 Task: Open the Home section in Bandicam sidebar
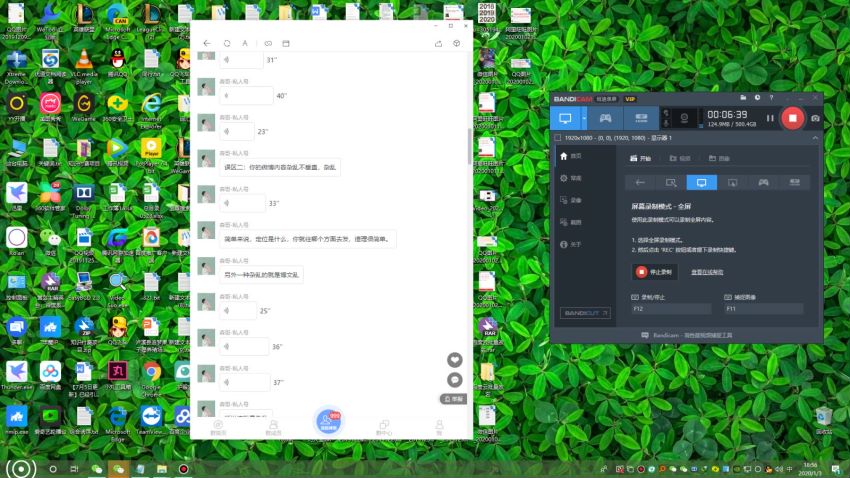(571, 156)
